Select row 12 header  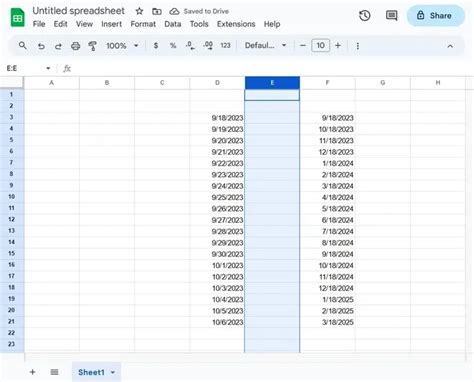coord(12,219)
